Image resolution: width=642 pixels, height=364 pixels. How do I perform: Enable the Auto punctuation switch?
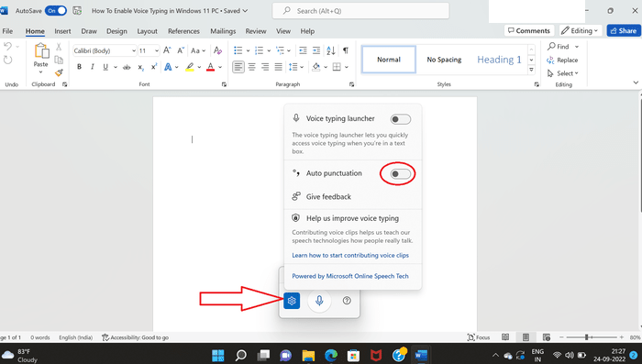(401, 173)
